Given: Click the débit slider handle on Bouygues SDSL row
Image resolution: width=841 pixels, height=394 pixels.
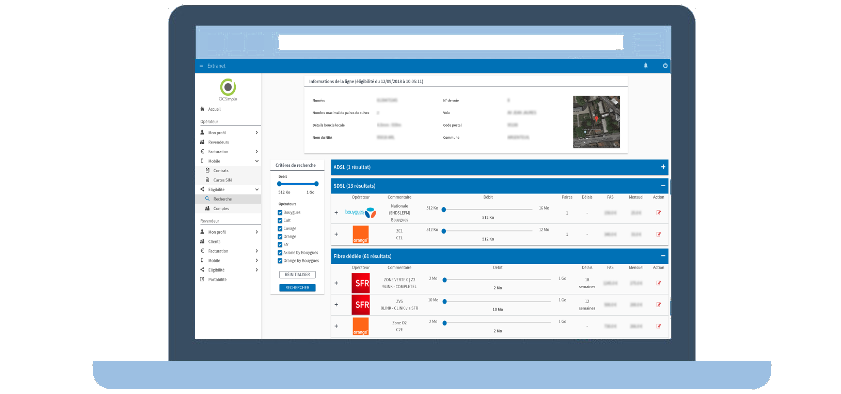Looking at the screenshot, I should pyautogui.click(x=444, y=210).
